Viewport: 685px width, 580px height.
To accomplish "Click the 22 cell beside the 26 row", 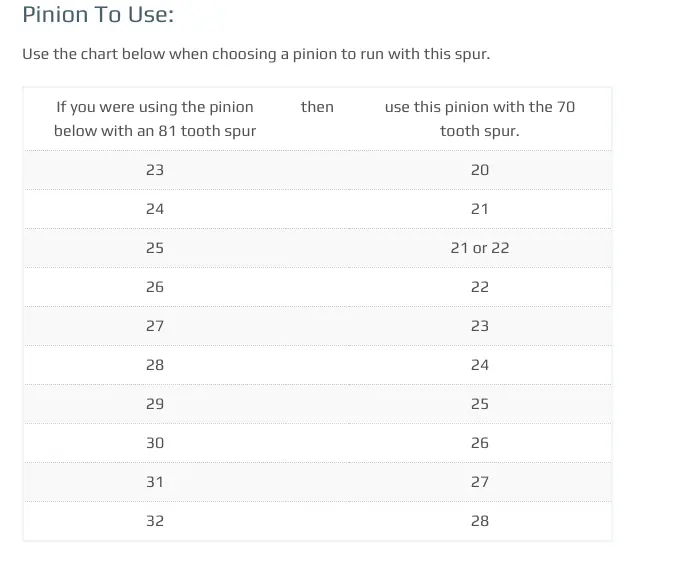I will (x=480, y=287).
